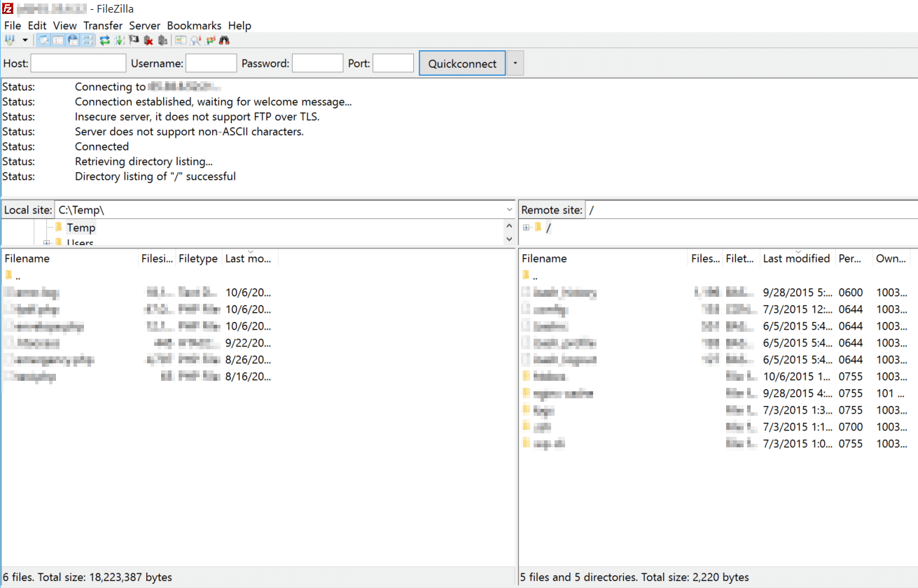Toggle processing of the transfer queue
This screenshot has width=918, height=588.
[x=119, y=41]
